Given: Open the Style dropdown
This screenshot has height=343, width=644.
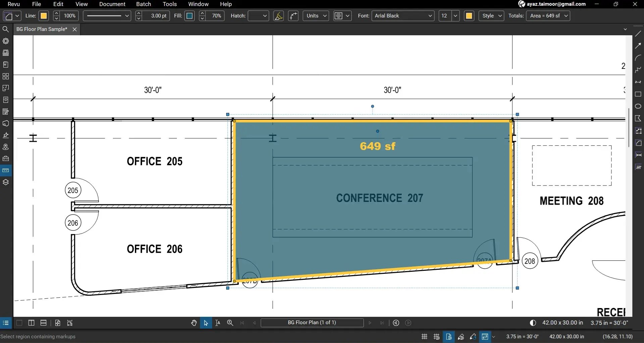Looking at the screenshot, I should pyautogui.click(x=491, y=16).
